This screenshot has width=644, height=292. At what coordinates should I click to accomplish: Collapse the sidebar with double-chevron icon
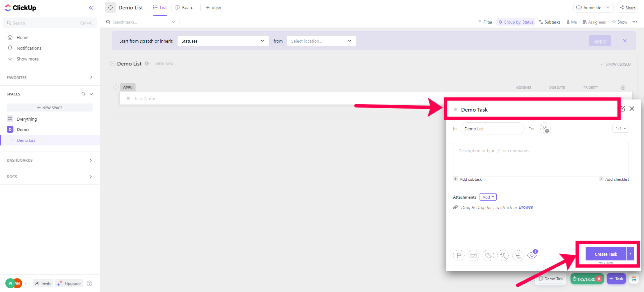tap(91, 8)
